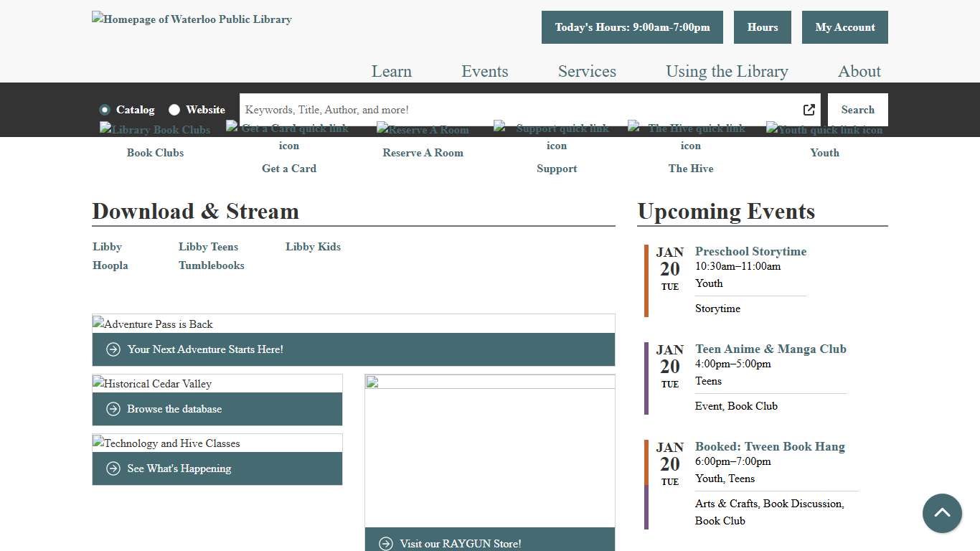Image resolution: width=980 pixels, height=551 pixels.
Task: Open the My Account button
Action: (x=844, y=27)
